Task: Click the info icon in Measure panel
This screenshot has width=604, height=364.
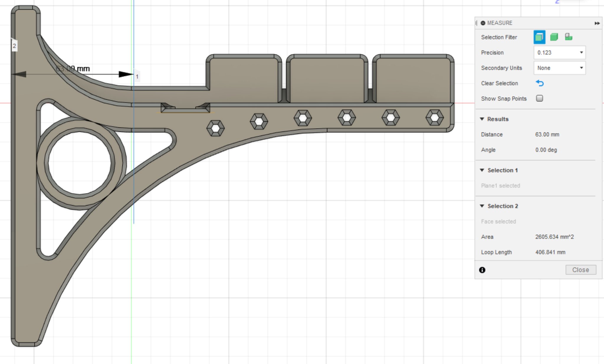Action: point(482,270)
